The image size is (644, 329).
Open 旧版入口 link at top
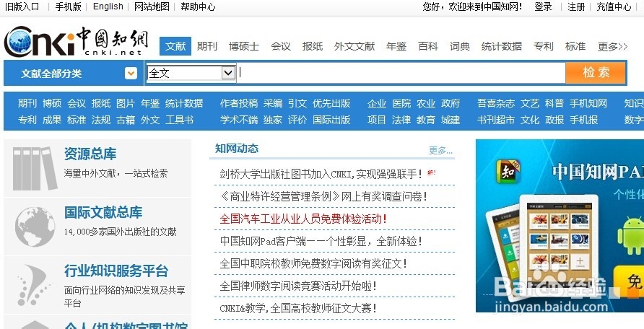[x=22, y=6]
